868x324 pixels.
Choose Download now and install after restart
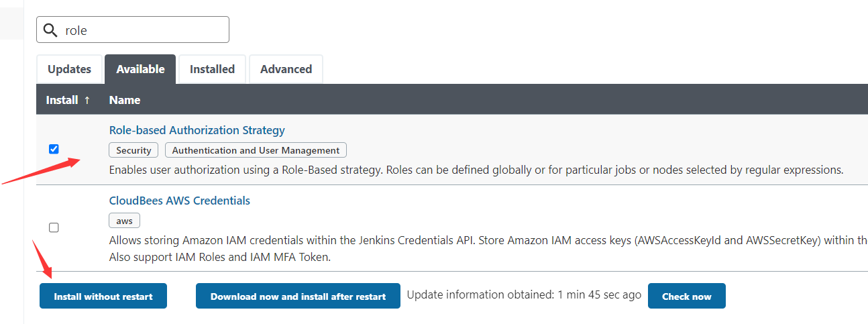298,296
